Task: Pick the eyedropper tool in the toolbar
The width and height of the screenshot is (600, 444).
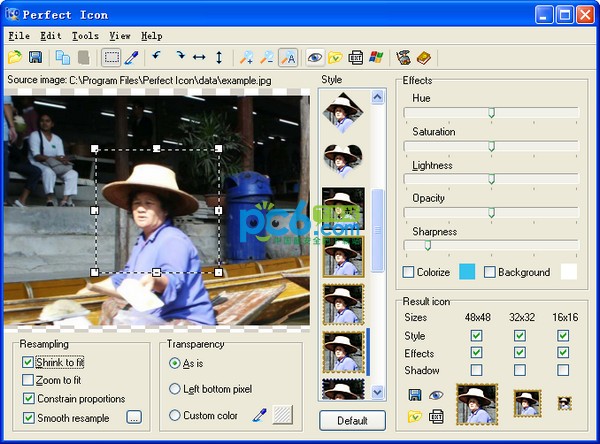Action: click(x=131, y=58)
